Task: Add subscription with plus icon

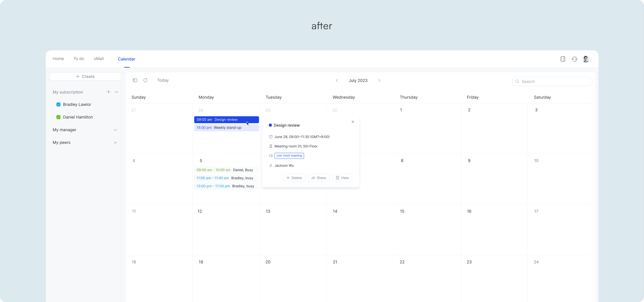Action: coord(108,92)
